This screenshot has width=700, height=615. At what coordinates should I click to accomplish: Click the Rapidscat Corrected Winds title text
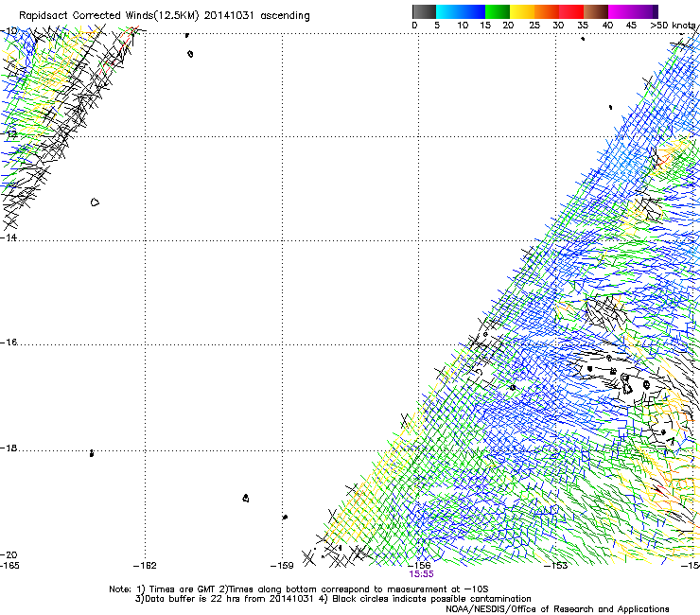coord(165,16)
